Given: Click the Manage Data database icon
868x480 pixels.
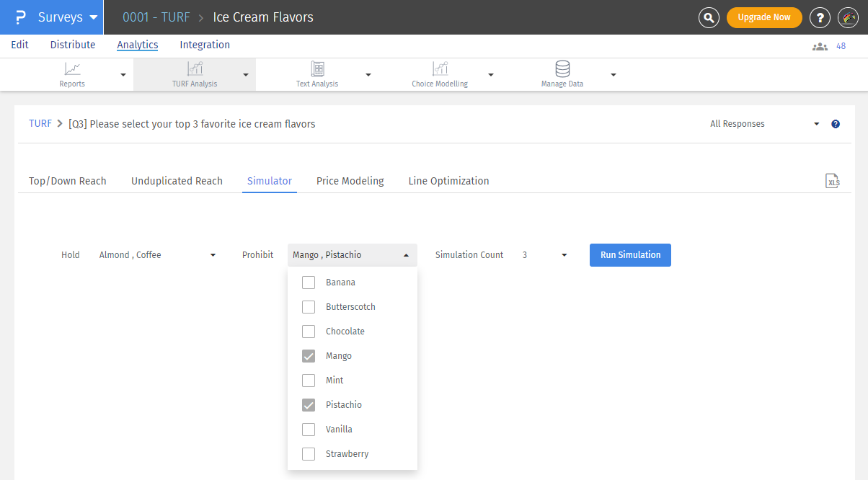Looking at the screenshot, I should [562, 69].
